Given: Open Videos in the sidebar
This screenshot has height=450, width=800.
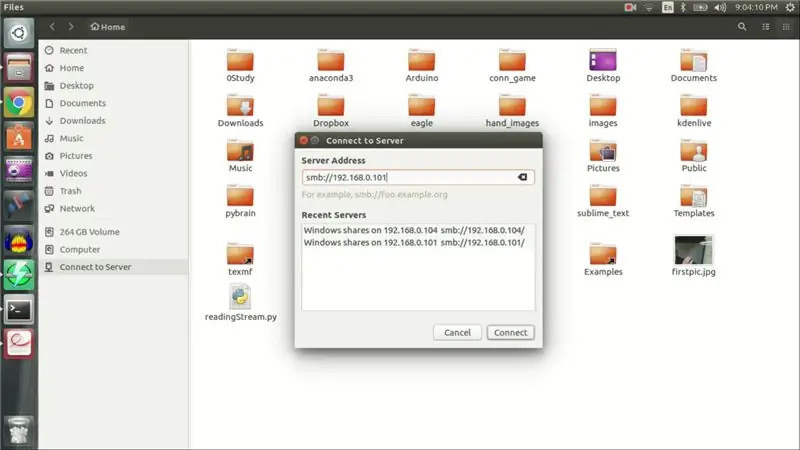Looking at the screenshot, I should [x=73, y=173].
